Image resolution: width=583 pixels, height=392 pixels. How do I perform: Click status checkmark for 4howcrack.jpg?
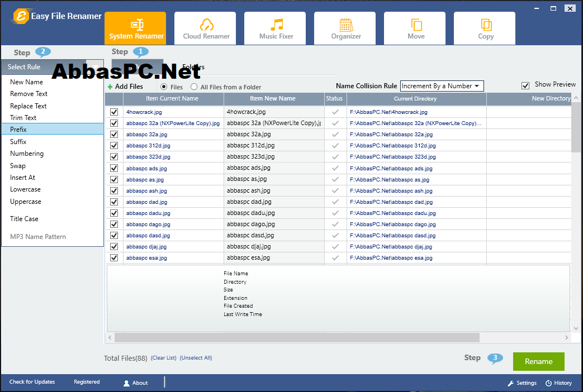pyautogui.click(x=335, y=112)
